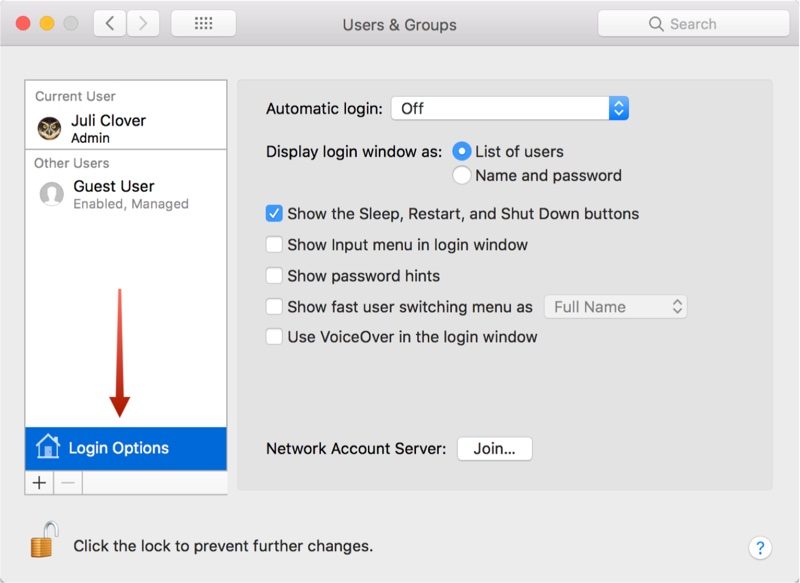Select Name and password radio button

tap(461, 175)
